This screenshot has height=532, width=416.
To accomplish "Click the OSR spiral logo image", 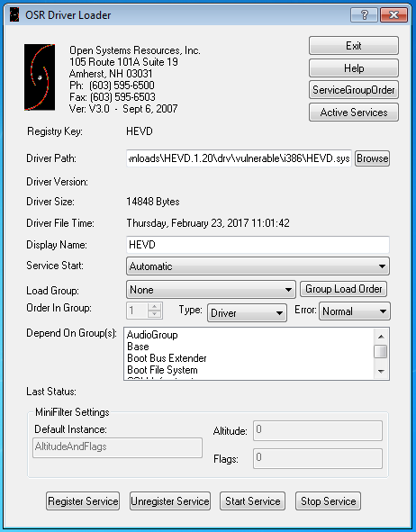I will point(40,77).
